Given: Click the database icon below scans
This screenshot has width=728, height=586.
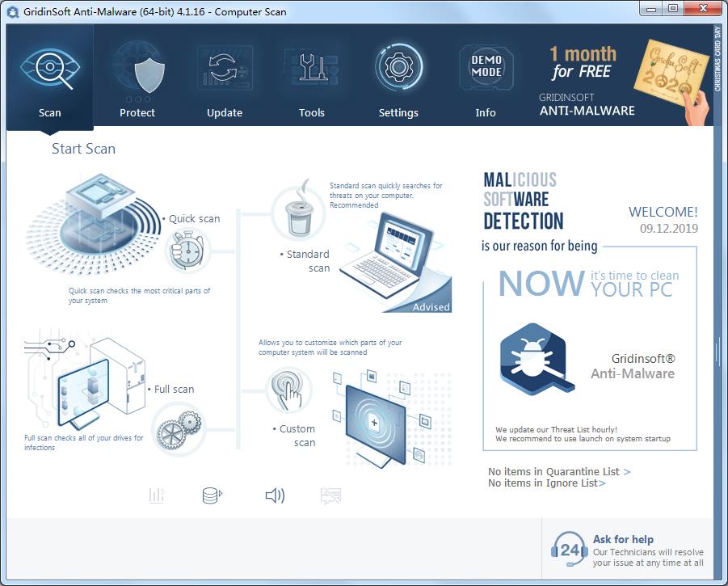Looking at the screenshot, I should [213, 495].
